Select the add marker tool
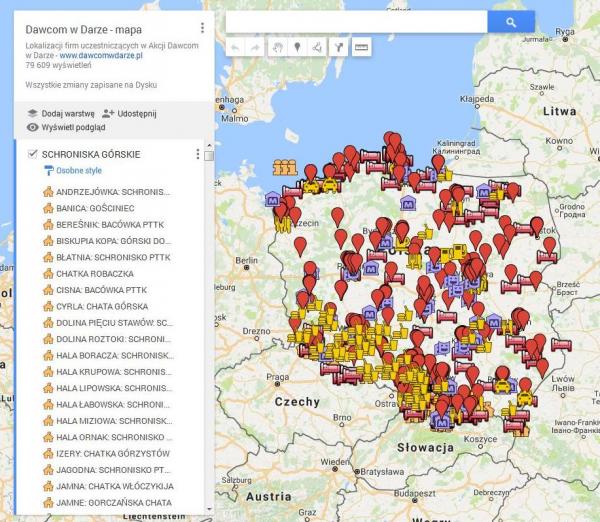Image resolution: width=600 pixels, height=522 pixels. (297, 47)
